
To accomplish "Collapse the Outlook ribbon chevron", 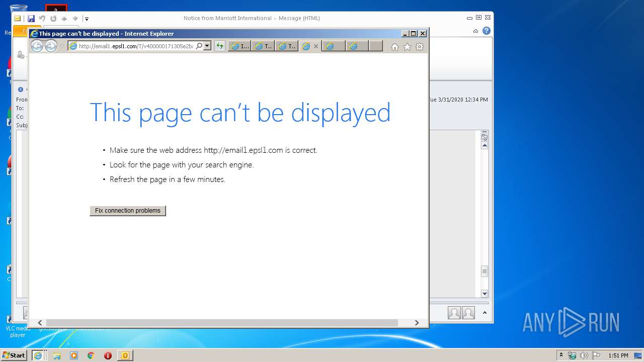I will 475,31.
